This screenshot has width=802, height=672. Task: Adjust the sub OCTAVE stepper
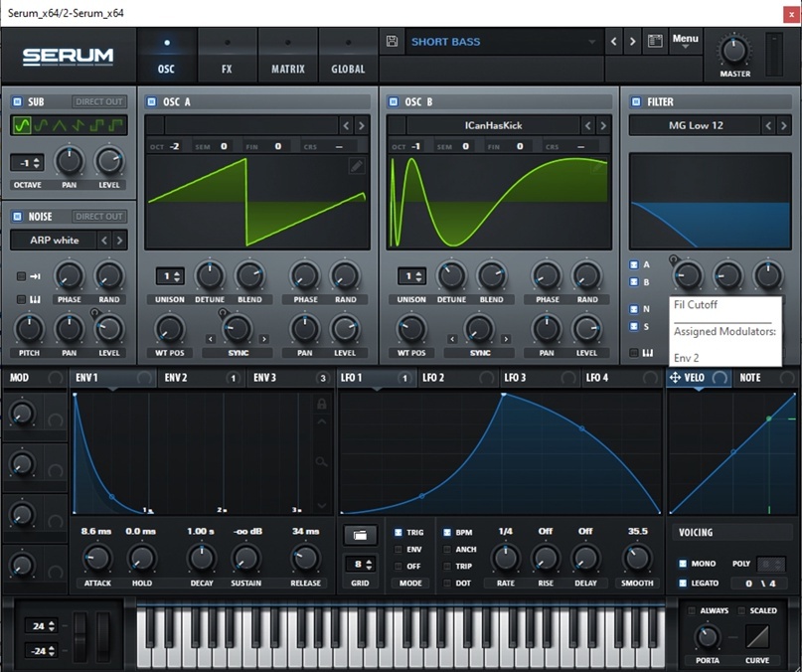[x=27, y=163]
